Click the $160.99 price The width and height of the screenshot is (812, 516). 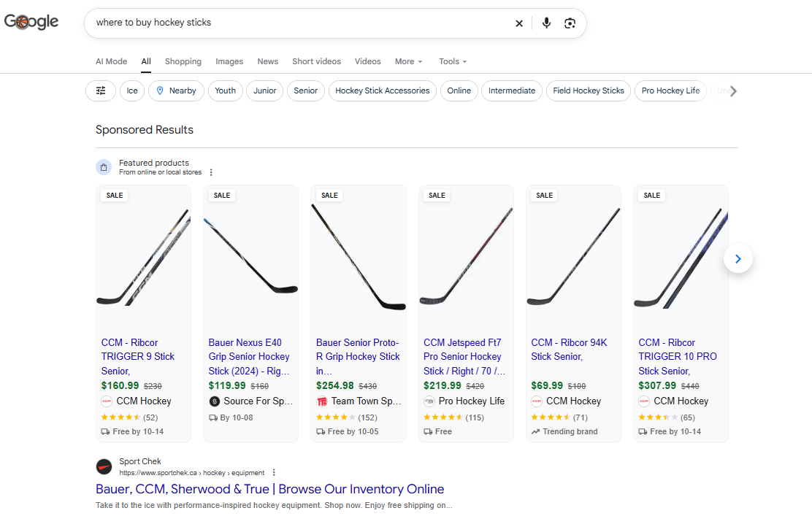pyautogui.click(x=120, y=385)
